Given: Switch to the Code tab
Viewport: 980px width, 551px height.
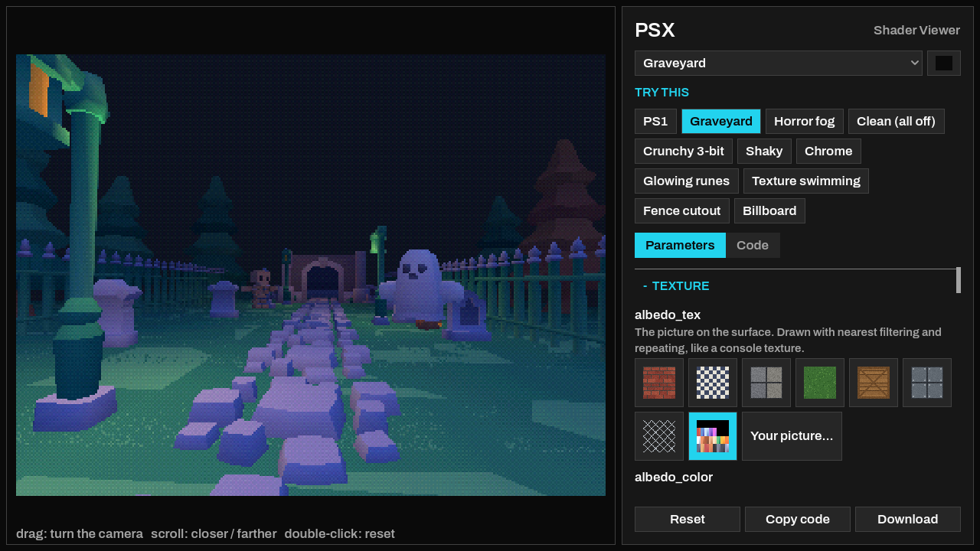Looking at the screenshot, I should [753, 245].
